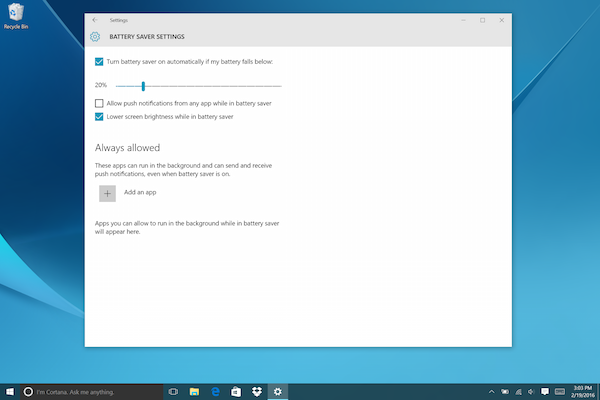Click the touch keyboard tray icon

click(x=560, y=392)
